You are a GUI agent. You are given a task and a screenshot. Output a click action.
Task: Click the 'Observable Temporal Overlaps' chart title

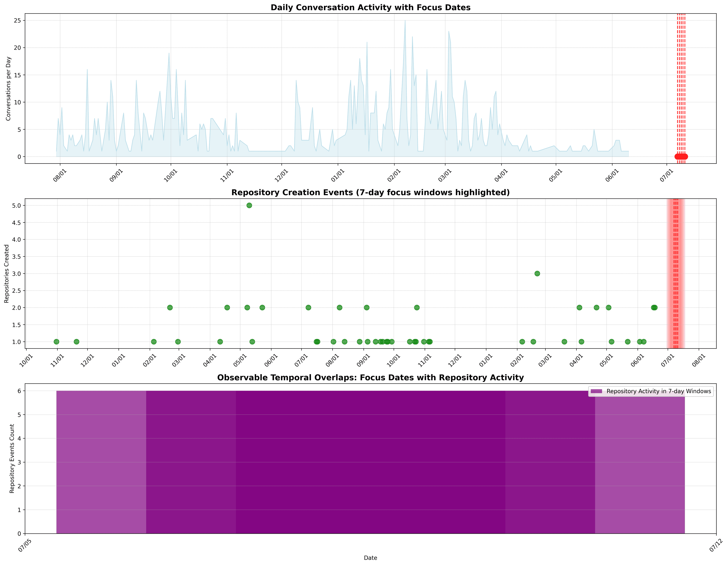point(370,377)
